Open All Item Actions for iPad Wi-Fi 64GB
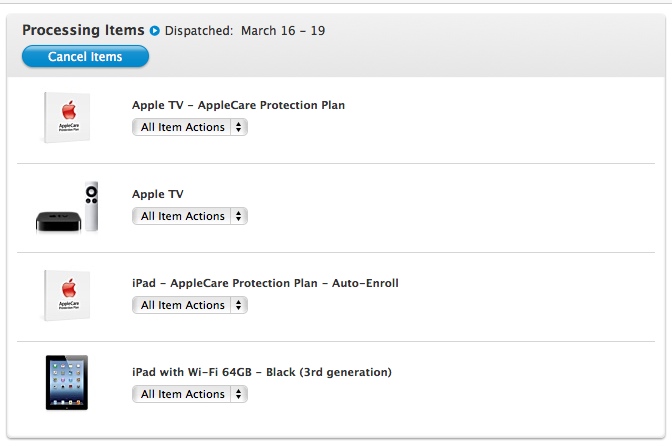This screenshot has width=672, height=446. (190, 395)
